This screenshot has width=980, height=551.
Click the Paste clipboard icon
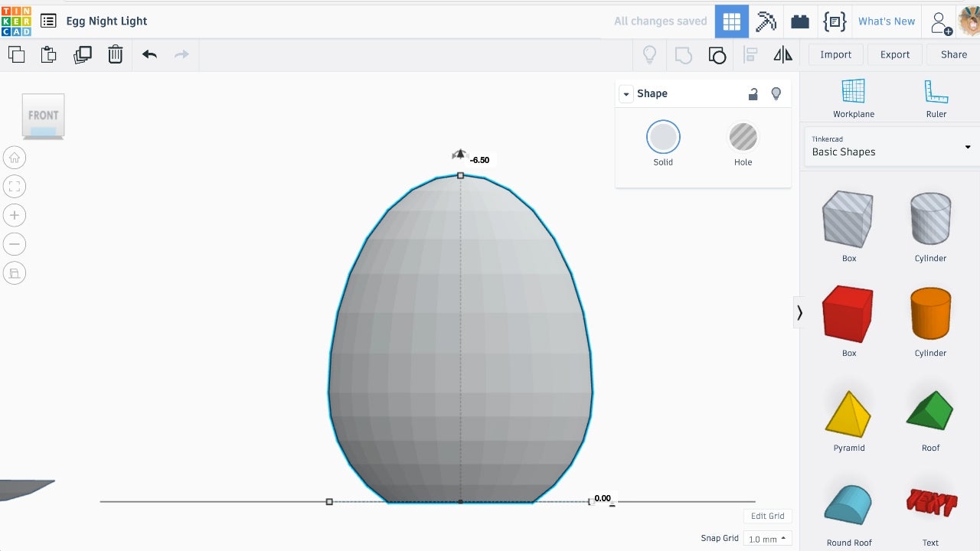pos(49,54)
